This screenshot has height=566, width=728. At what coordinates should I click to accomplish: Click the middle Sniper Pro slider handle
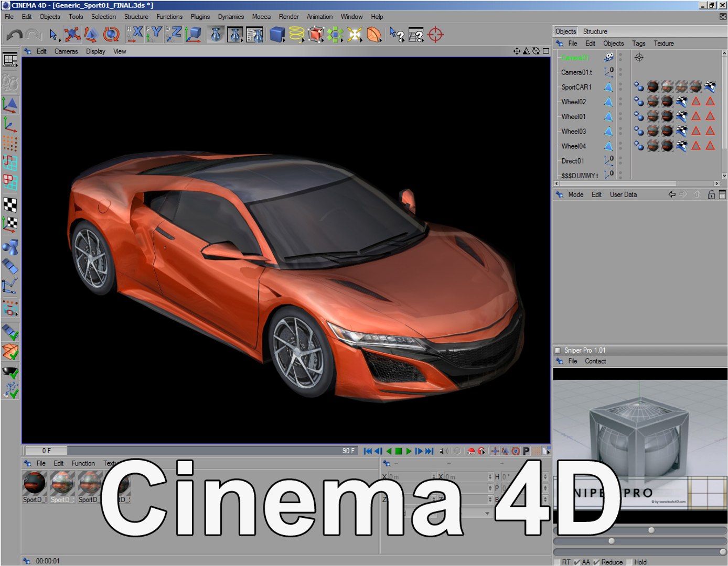tap(611, 541)
